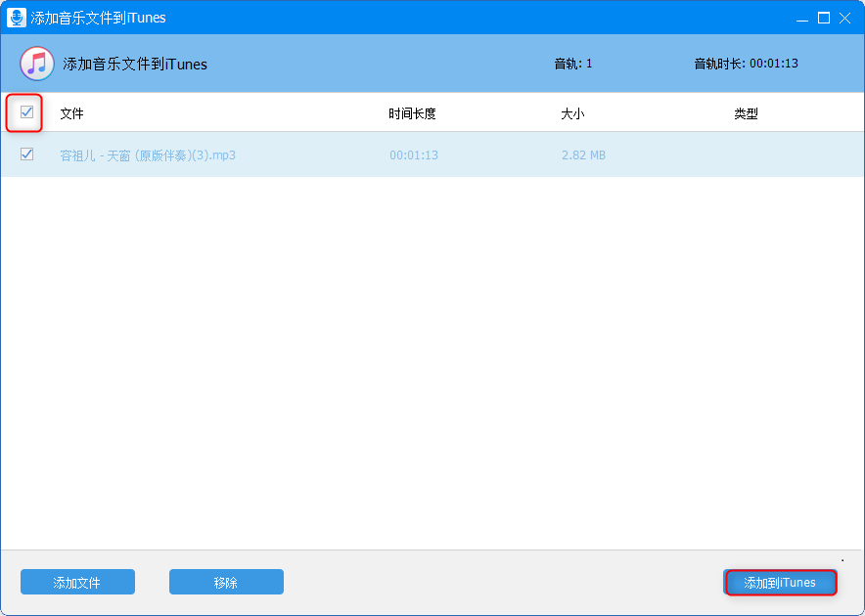Viewport: 865px width, 616px height.
Task: Click the 添加文件 button
Action: [77, 582]
